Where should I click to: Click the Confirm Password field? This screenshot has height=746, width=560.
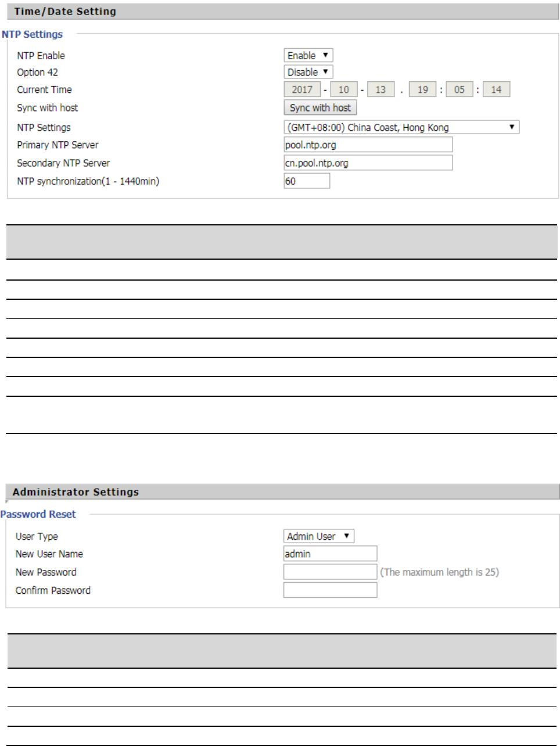click(330, 590)
